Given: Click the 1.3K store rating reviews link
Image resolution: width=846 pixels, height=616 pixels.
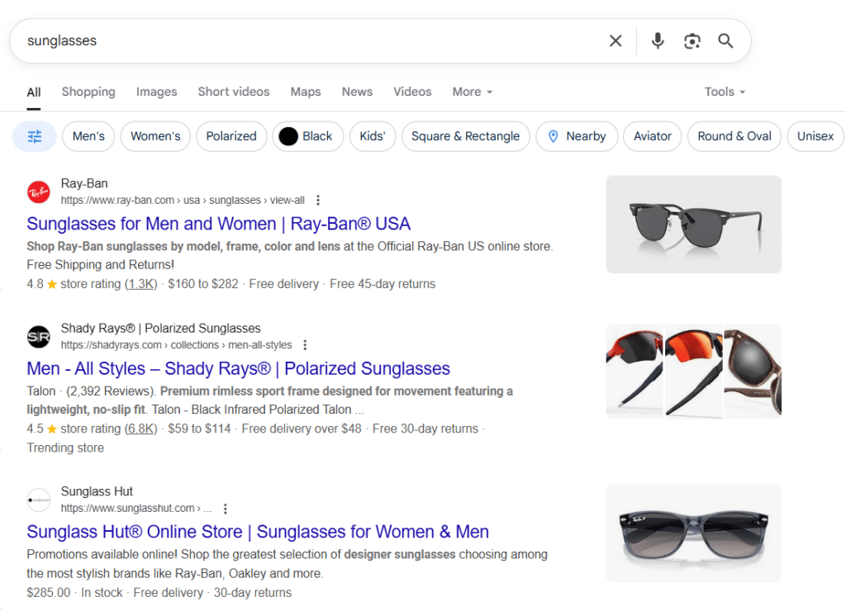Looking at the screenshot, I should (x=140, y=284).
